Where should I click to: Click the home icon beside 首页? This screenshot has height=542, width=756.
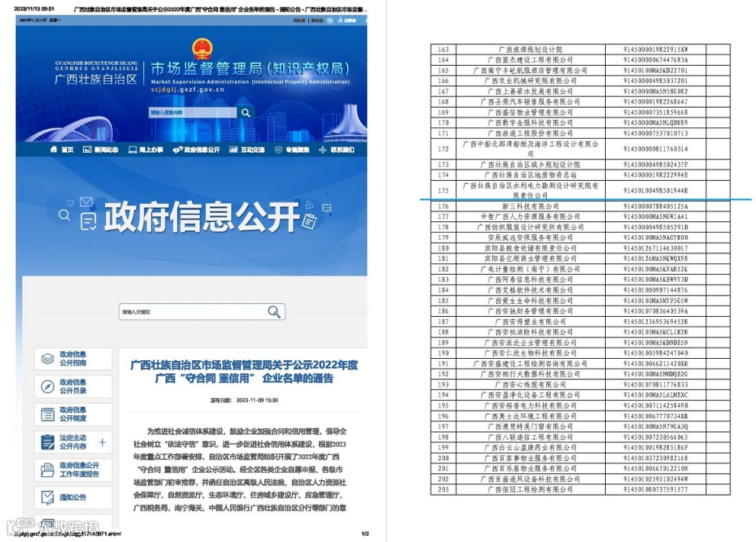click(x=53, y=150)
